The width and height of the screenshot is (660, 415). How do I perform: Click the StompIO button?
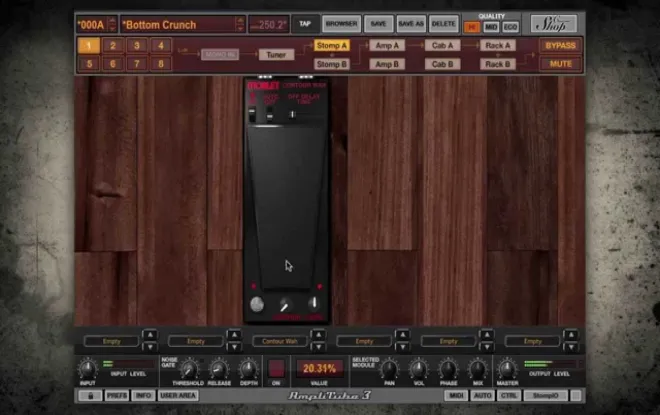coord(546,396)
